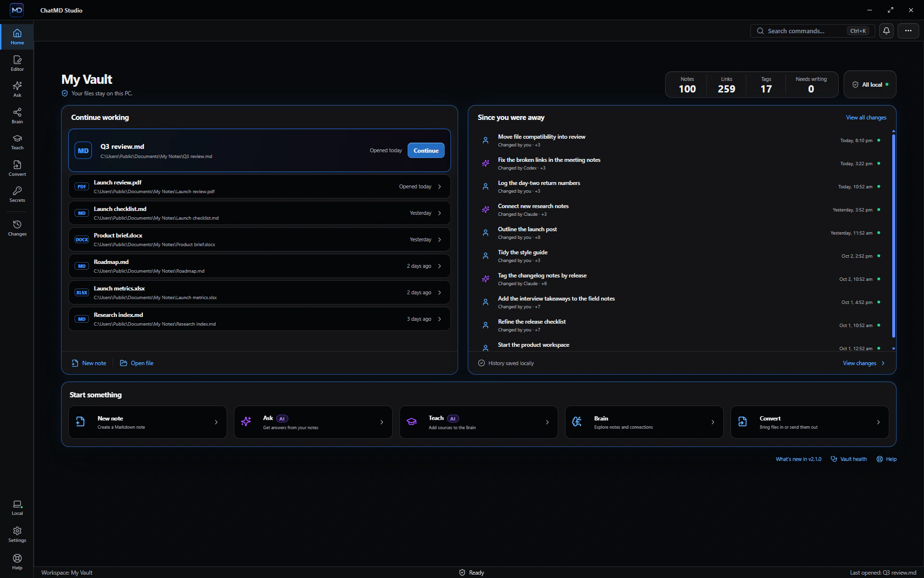The height and width of the screenshot is (578, 924).
Task: Go to Home in the sidebar
Action: [17, 37]
